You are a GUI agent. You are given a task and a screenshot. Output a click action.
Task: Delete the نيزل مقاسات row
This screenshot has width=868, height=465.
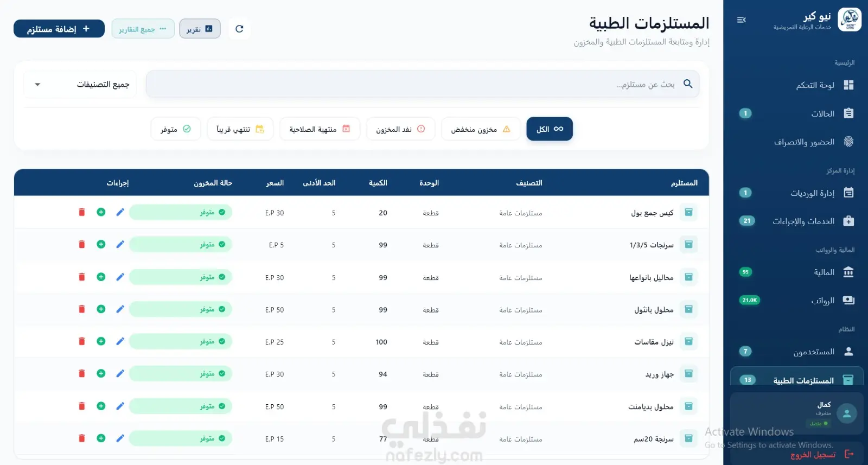coord(82,341)
